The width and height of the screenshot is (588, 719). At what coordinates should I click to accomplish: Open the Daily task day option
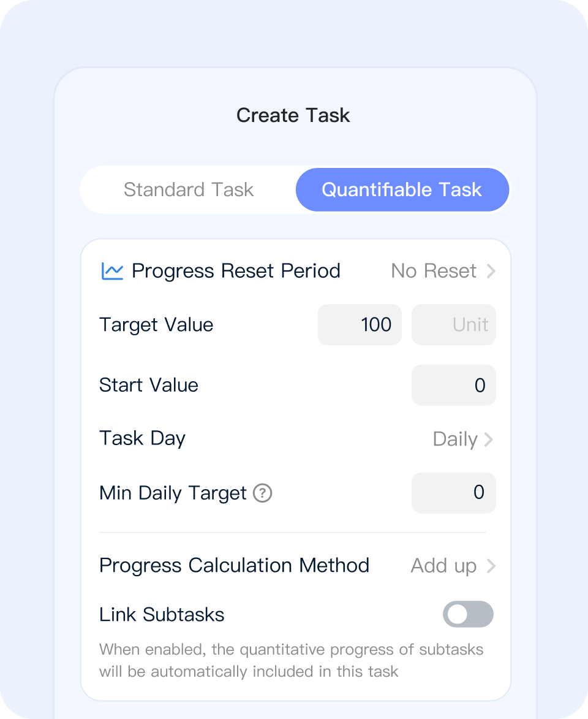pos(454,439)
